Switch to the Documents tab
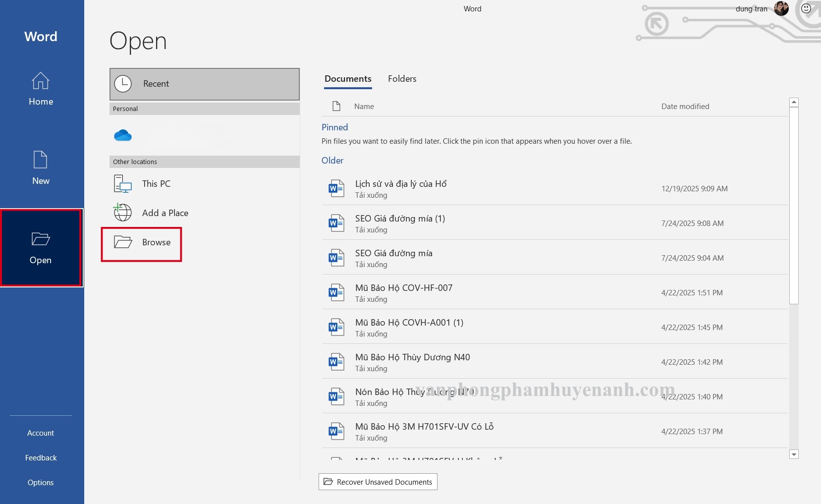This screenshot has width=821, height=504. coord(348,79)
